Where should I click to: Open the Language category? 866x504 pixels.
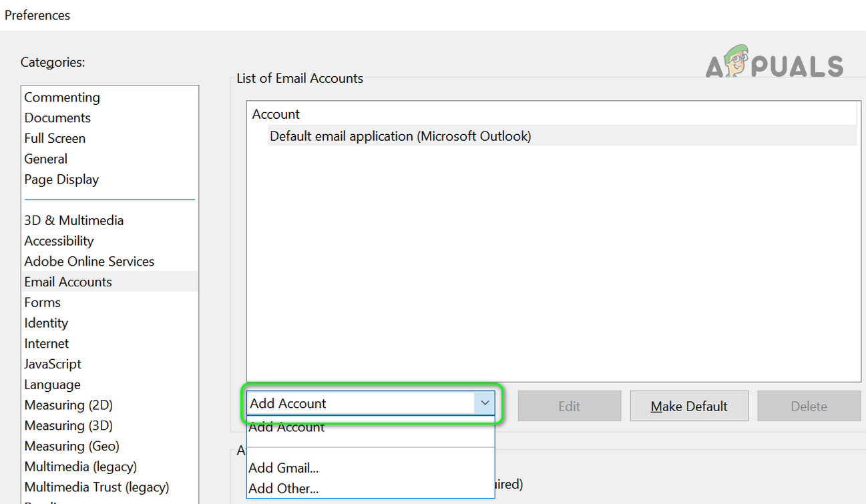(52, 385)
